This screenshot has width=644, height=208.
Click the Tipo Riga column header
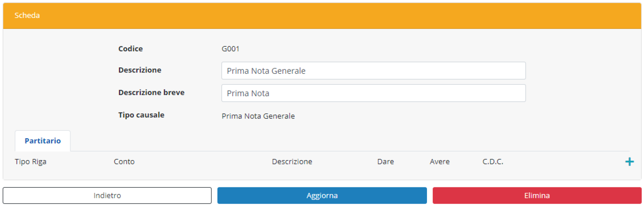[30, 162]
